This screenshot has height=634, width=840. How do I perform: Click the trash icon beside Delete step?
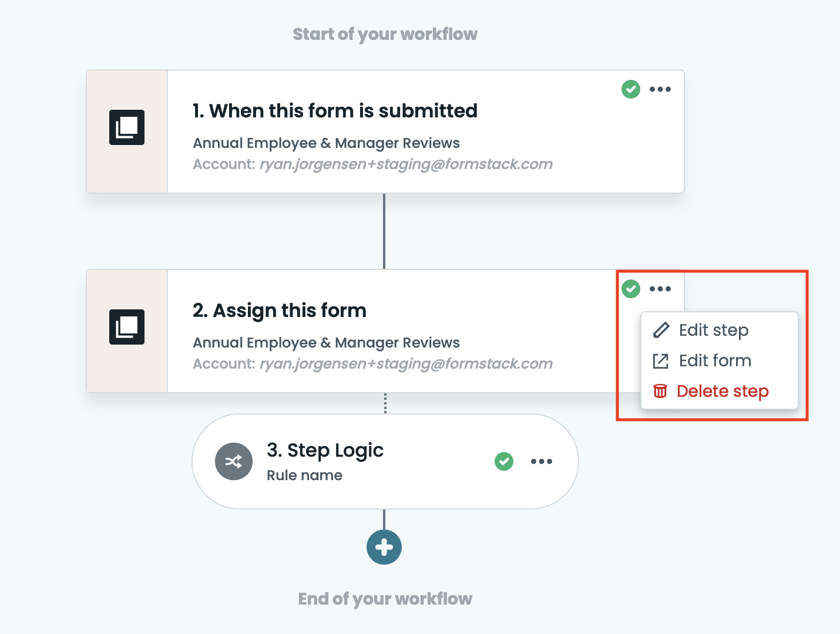[660, 391]
